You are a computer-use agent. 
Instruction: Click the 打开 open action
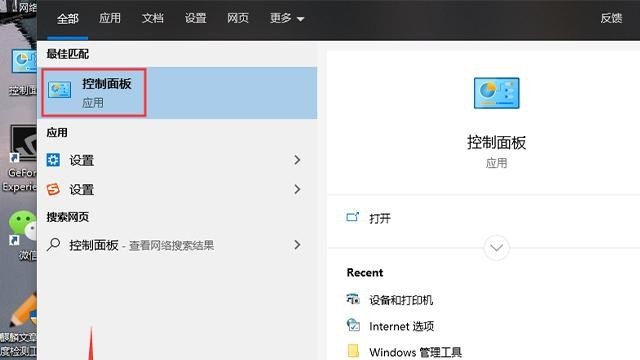380,218
